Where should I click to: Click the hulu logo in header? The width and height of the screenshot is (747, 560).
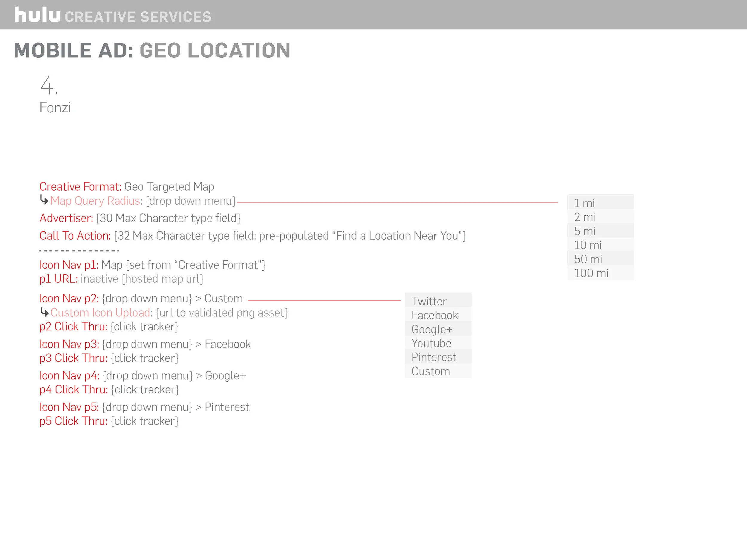pos(37,15)
